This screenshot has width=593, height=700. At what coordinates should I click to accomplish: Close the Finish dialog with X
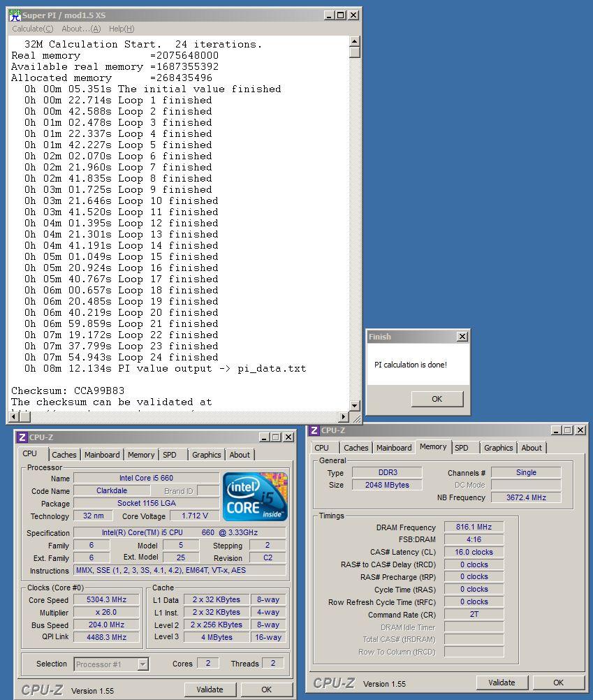coord(462,337)
